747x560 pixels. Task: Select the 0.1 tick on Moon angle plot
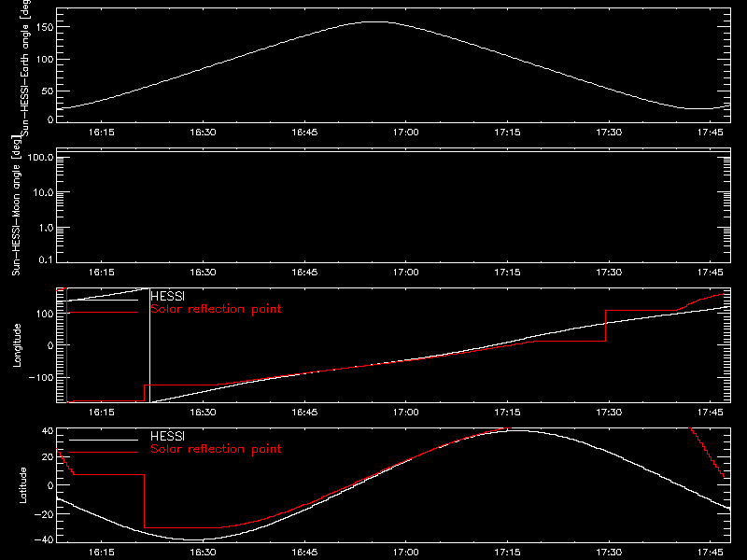pyautogui.click(x=46, y=259)
